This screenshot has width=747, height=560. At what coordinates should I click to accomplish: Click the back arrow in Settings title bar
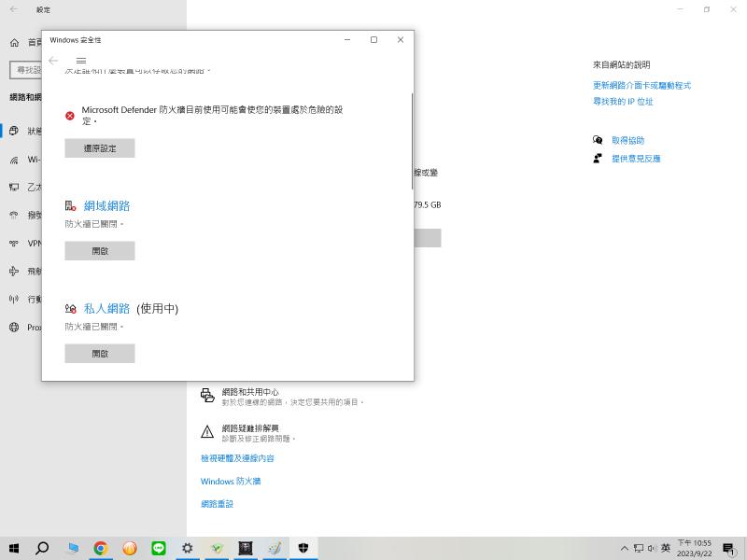pyautogui.click(x=14, y=9)
